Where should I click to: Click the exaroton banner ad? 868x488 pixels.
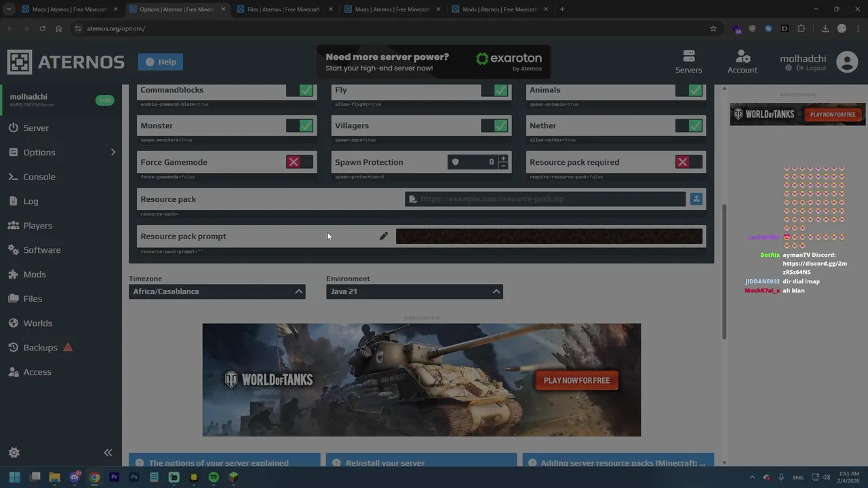coord(433,62)
